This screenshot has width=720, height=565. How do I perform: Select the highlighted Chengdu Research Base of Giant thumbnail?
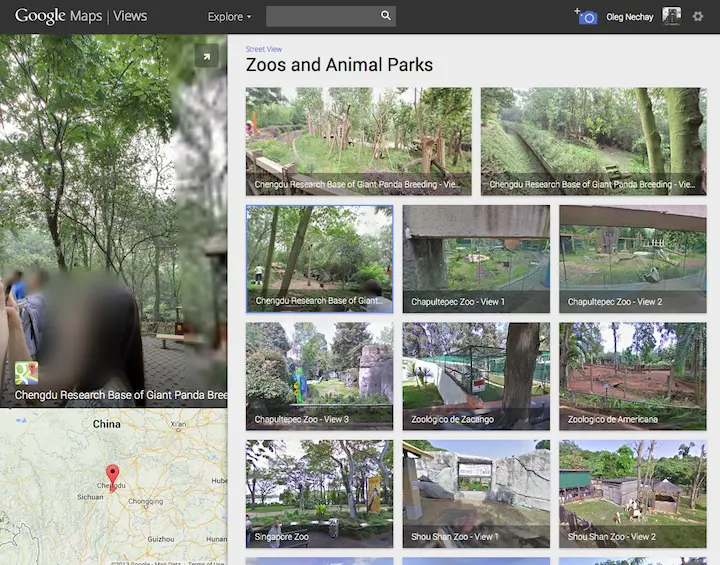320,259
